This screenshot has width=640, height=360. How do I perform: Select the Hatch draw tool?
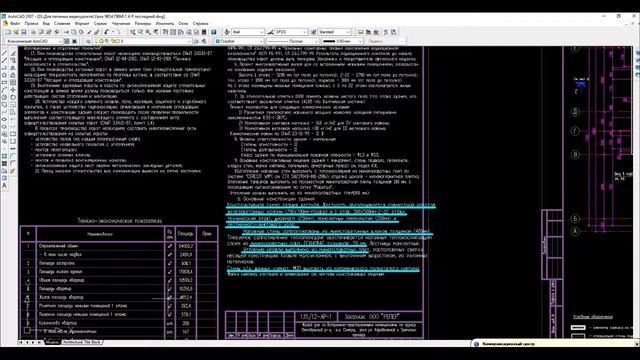click(x=4, y=156)
